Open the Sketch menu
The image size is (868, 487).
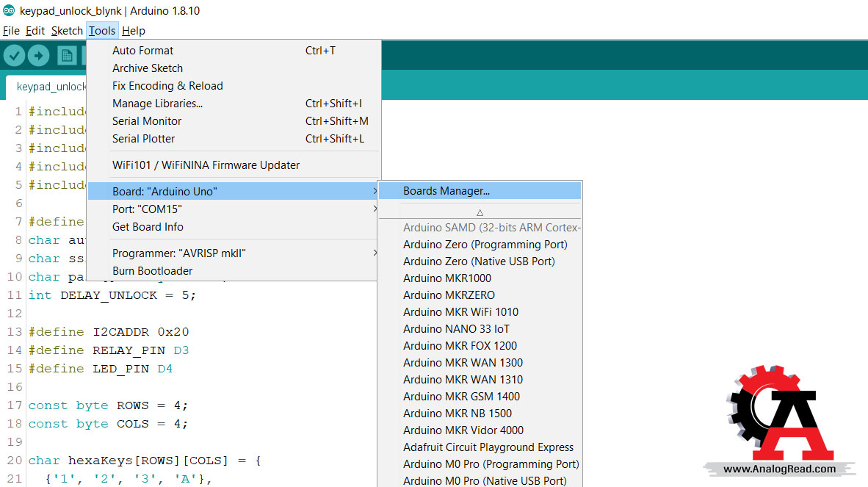67,31
